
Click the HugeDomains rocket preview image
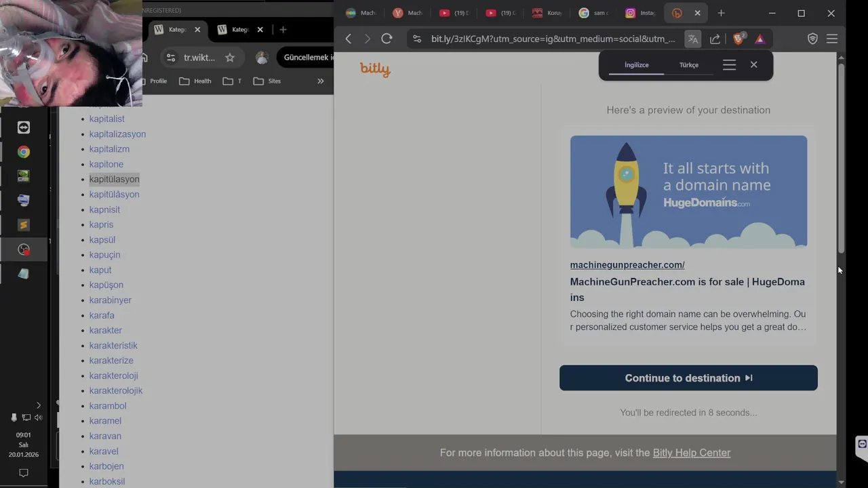coord(688,192)
